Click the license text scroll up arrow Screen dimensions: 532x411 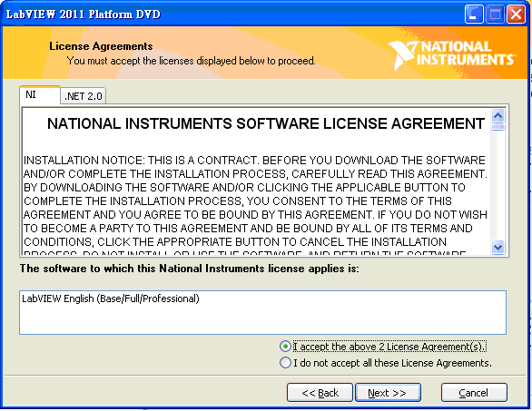click(x=498, y=116)
